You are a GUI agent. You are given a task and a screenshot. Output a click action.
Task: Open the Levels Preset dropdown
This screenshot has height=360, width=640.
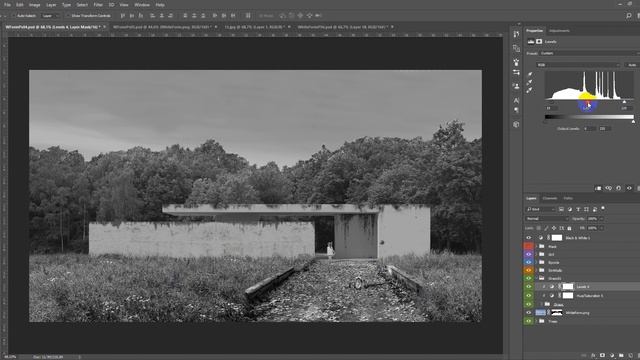pos(589,53)
